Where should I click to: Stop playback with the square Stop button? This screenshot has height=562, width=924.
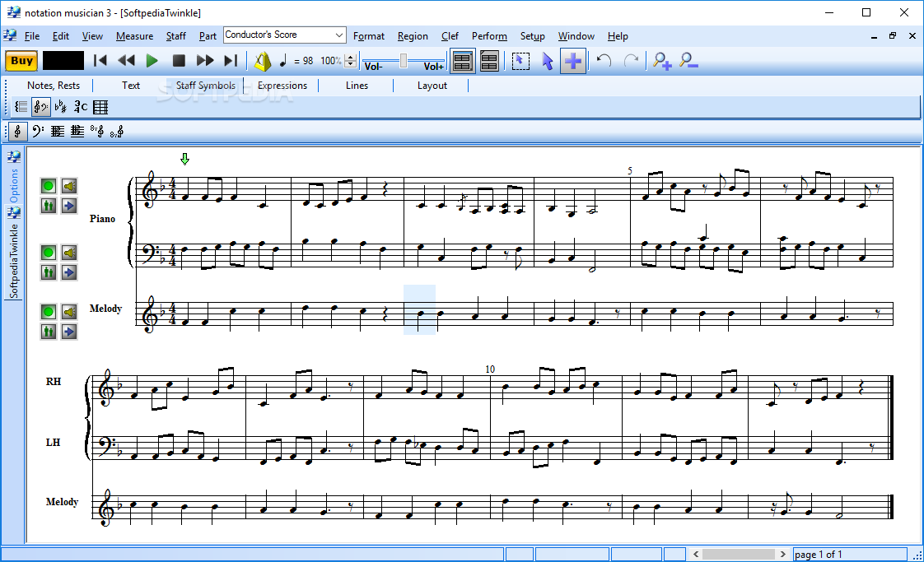click(179, 61)
